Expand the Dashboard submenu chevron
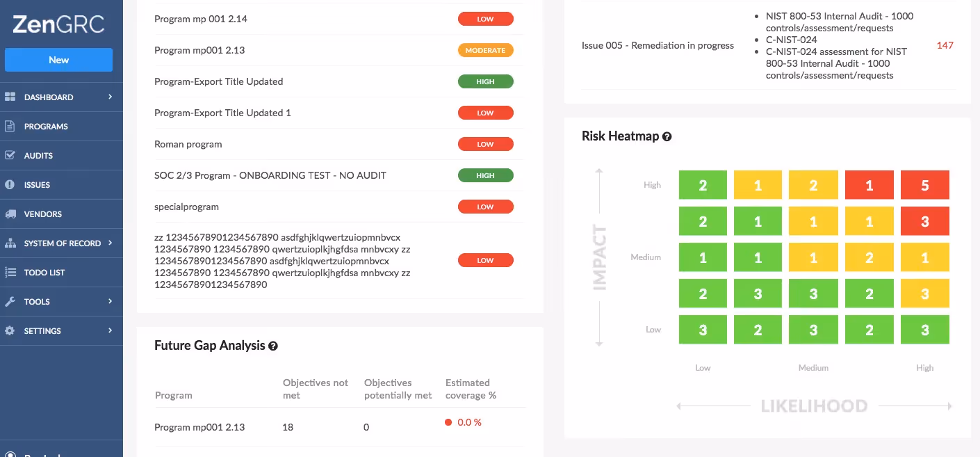Image resolution: width=980 pixels, height=457 pixels. click(x=110, y=97)
